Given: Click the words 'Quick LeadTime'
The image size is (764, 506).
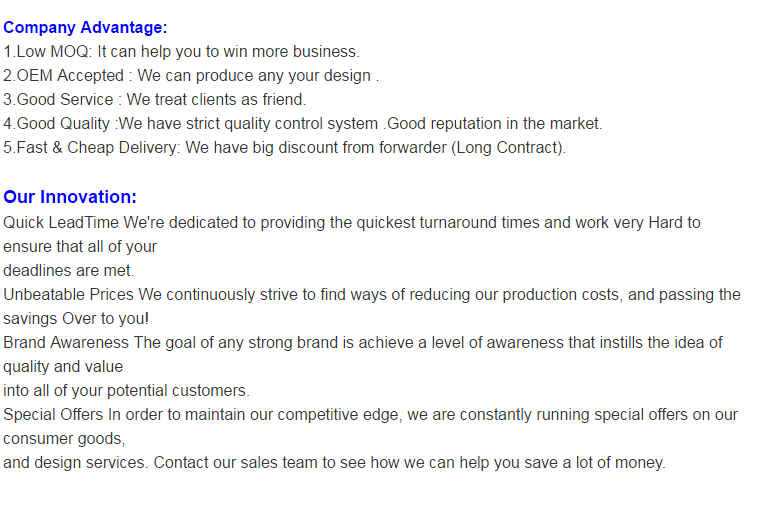Looking at the screenshot, I should point(61,223).
